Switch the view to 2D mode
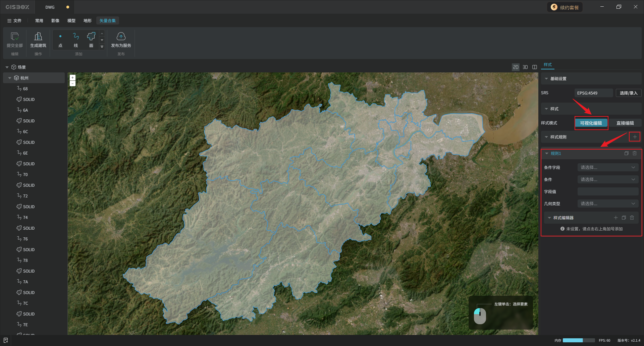The height and width of the screenshot is (346, 644). (516, 67)
